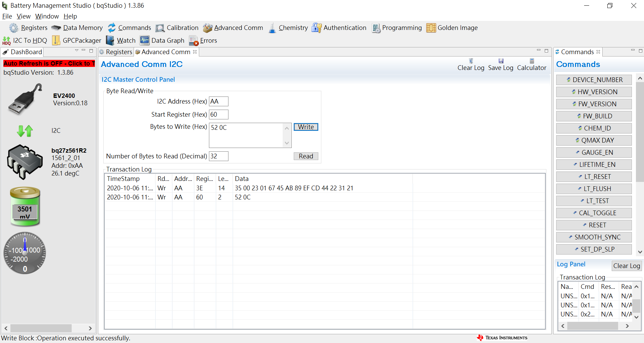Click the I2C green arrows icon
Screen dimensions: 644x343
(25, 131)
